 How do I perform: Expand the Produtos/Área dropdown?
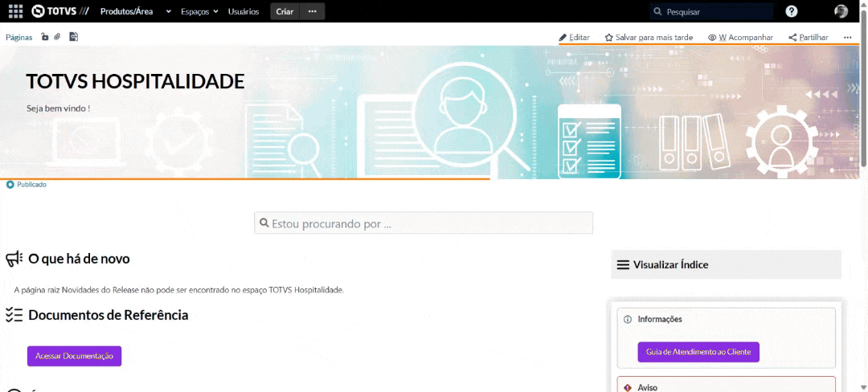(x=136, y=11)
